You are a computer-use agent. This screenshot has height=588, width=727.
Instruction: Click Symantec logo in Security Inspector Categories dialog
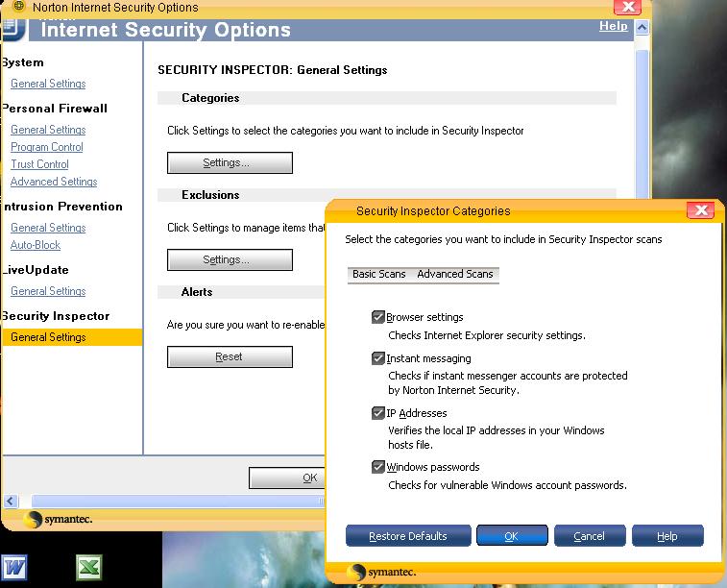click(381, 573)
